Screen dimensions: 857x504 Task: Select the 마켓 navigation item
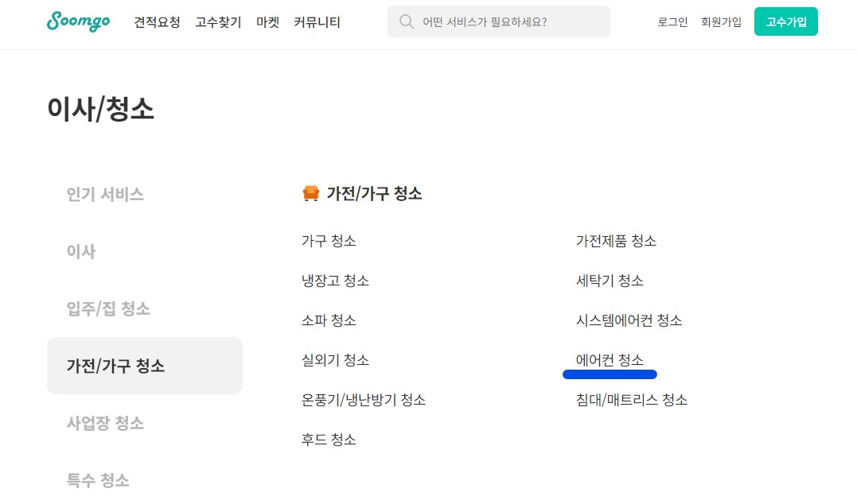(267, 22)
